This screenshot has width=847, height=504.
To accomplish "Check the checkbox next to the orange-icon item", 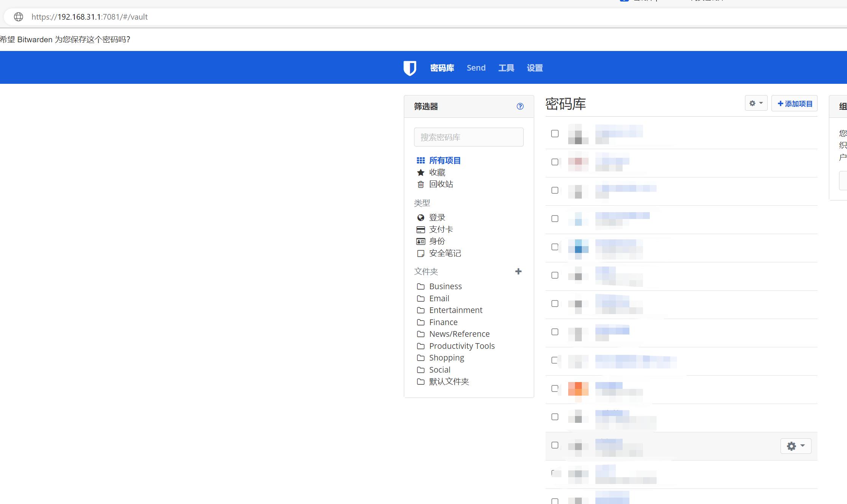I will [555, 388].
